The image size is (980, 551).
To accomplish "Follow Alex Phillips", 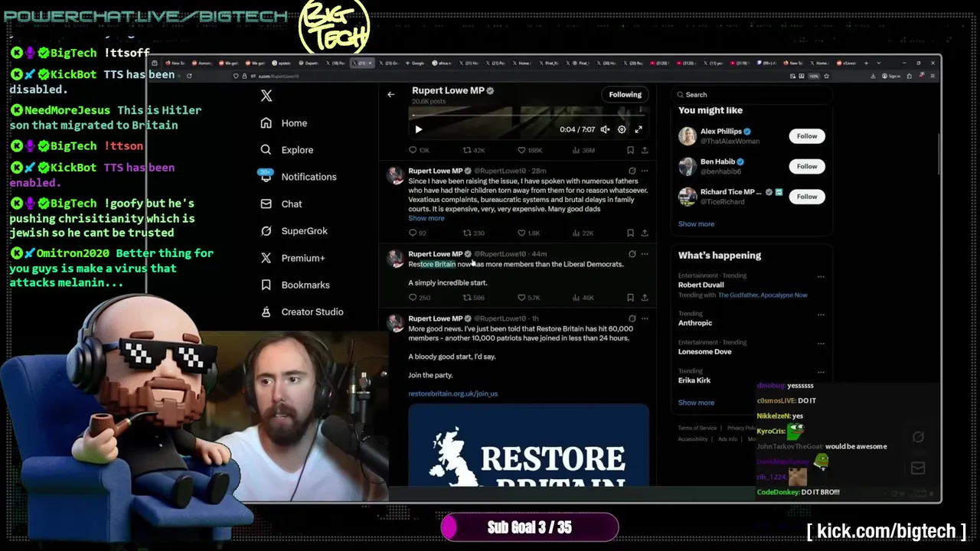I will click(807, 136).
